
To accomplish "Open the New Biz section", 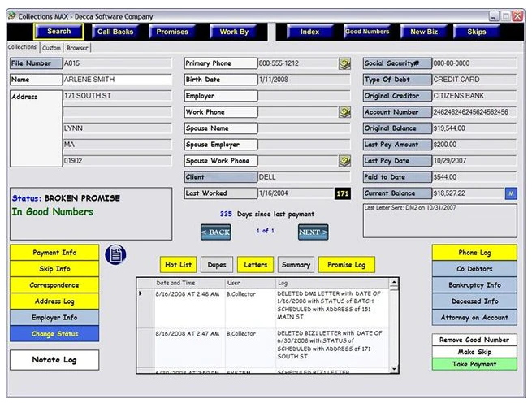I will (x=424, y=32).
